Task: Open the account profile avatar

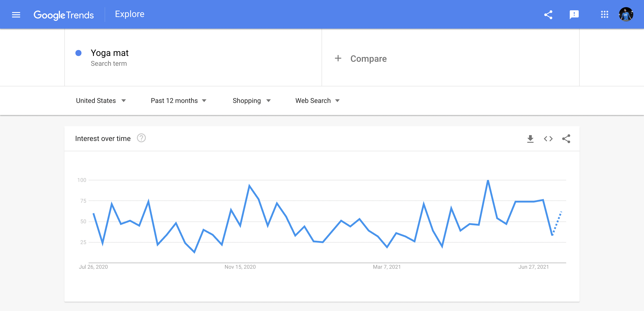Action: tap(626, 15)
